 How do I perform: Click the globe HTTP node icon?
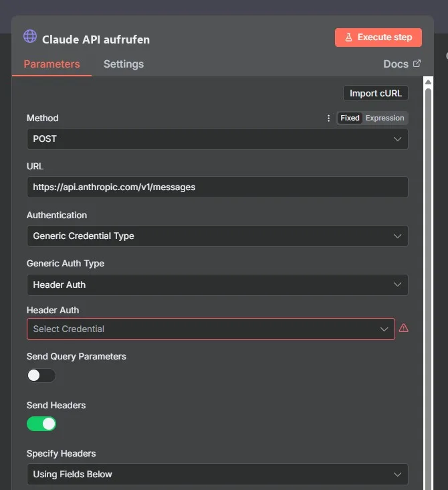[x=30, y=36]
